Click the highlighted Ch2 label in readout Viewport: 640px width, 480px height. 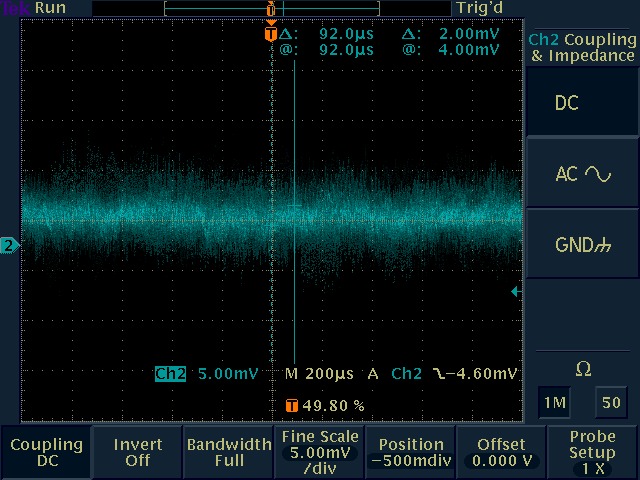pos(170,373)
